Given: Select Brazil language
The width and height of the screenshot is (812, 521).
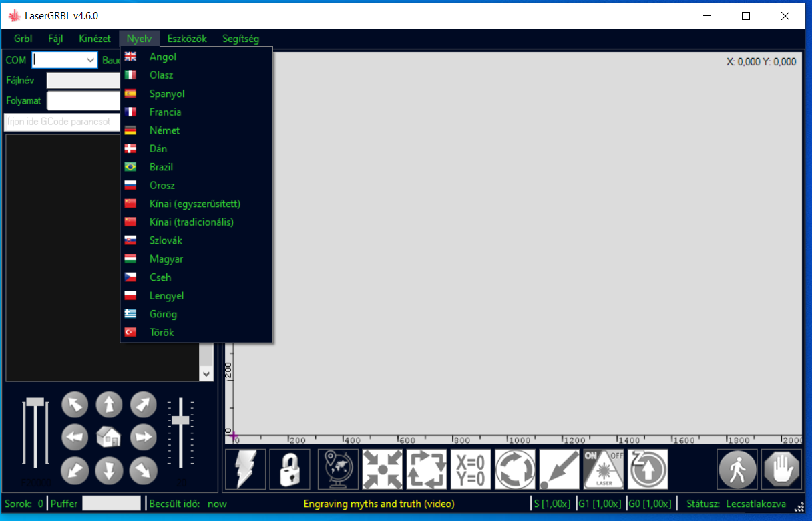Looking at the screenshot, I should [x=196, y=167].
